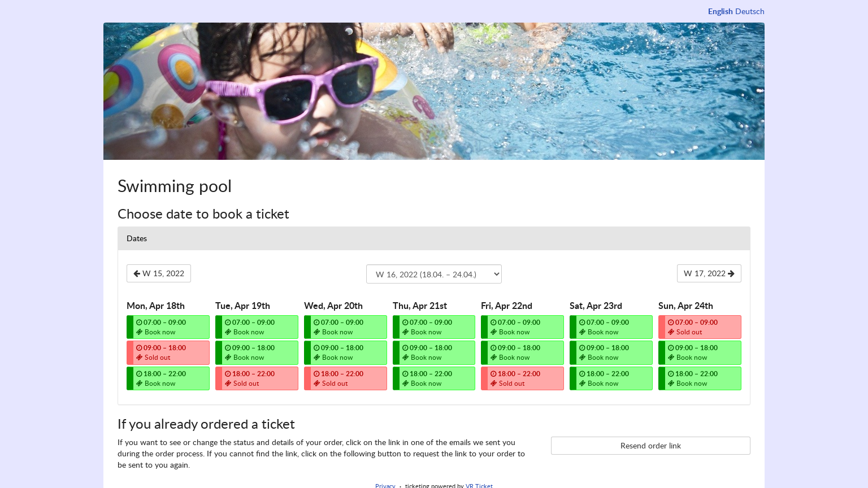Select the English language option

tap(720, 11)
